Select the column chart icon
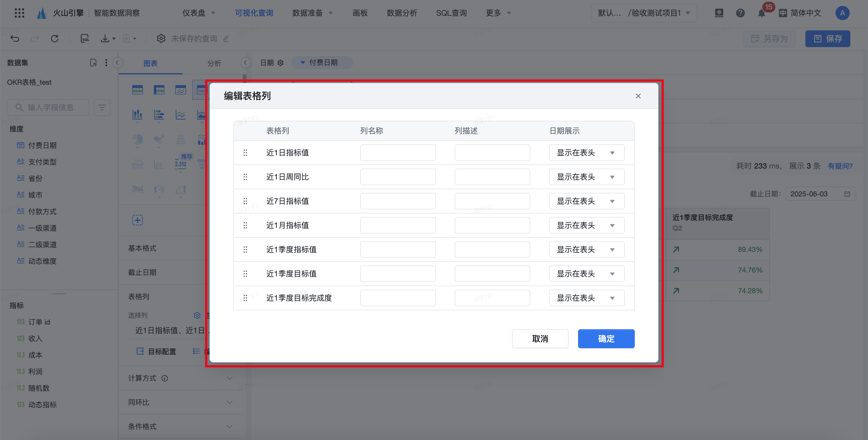The image size is (868, 440). (138, 115)
